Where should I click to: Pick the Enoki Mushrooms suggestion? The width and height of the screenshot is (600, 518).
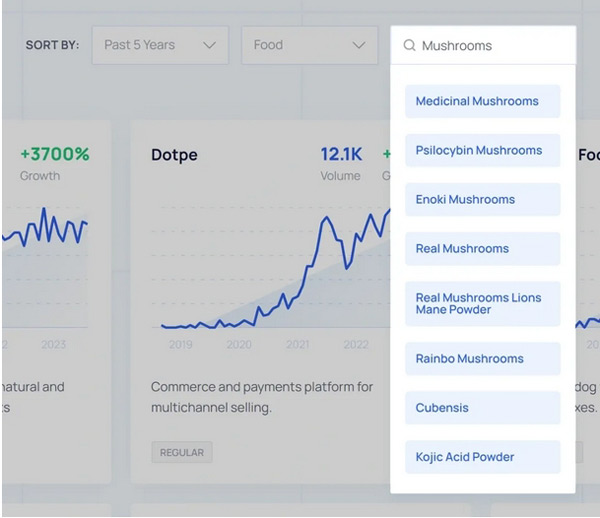[x=482, y=199]
